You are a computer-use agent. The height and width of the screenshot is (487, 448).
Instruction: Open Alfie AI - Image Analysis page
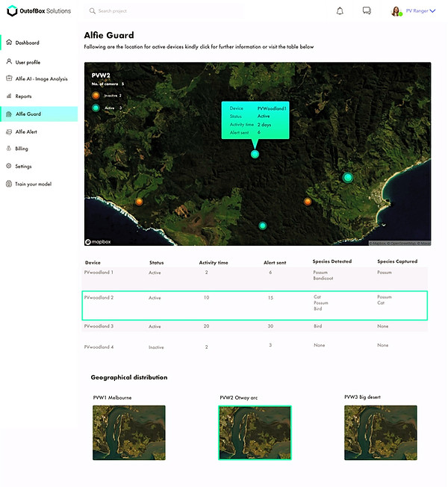(x=41, y=78)
